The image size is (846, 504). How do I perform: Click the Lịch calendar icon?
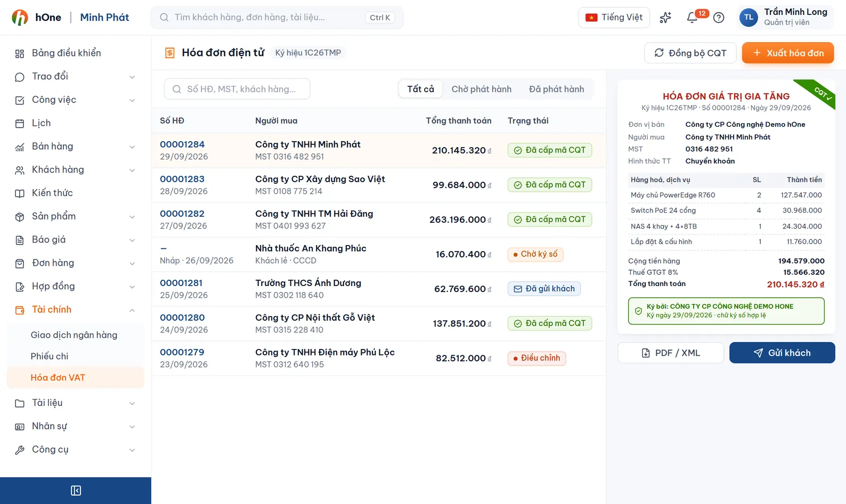pyautogui.click(x=20, y=124)
